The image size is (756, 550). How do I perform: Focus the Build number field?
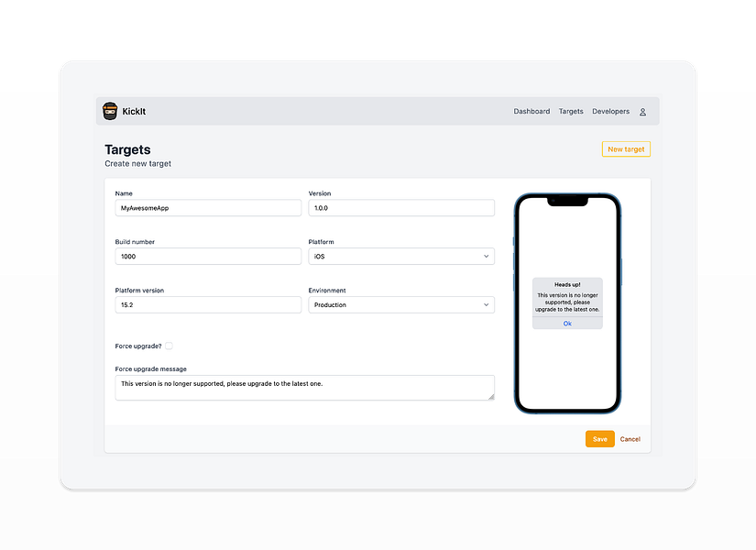(x=208, y=256)
